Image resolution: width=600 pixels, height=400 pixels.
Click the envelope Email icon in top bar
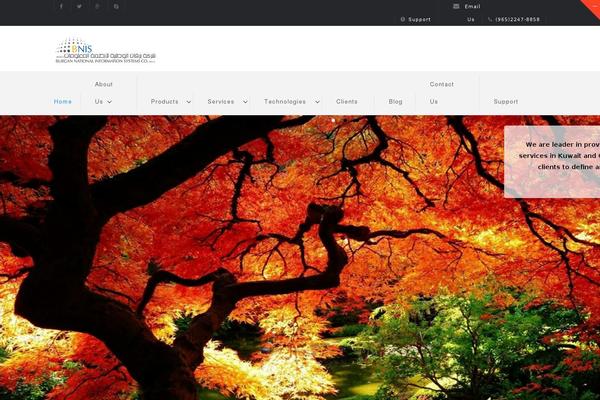pos(456,6)
